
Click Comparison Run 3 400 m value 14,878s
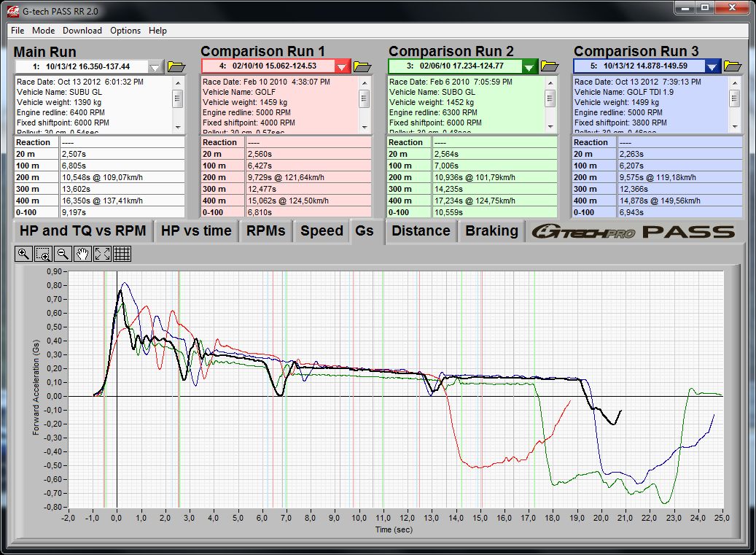point(680,201)
